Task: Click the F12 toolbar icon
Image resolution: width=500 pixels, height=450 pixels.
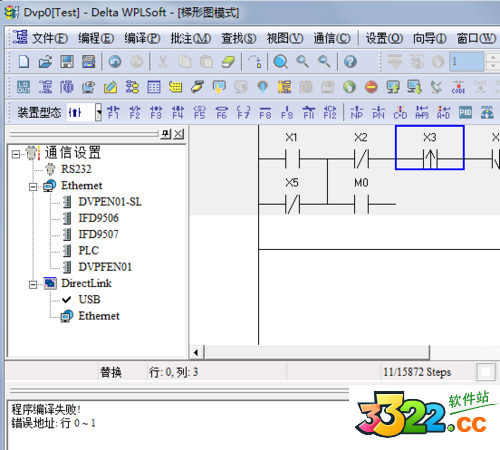Action: point(330,112)
